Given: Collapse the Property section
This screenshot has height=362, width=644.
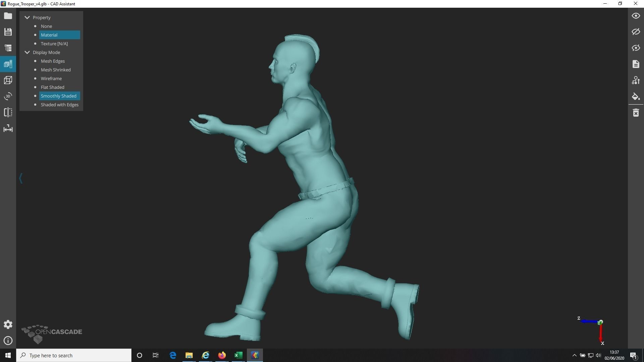Looking at the screenshot, I should [x=27, y=17].
